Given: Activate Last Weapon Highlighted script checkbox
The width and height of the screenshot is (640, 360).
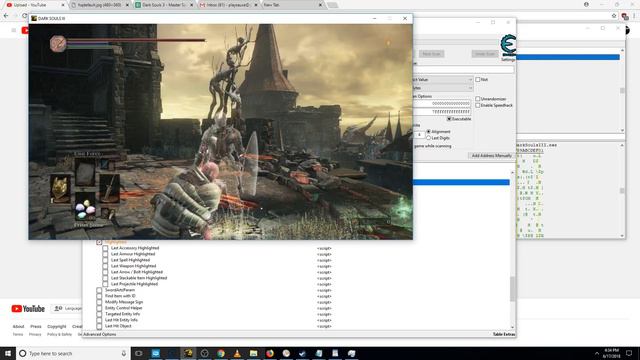Looking at the screenshot, I should click(105, 266).
